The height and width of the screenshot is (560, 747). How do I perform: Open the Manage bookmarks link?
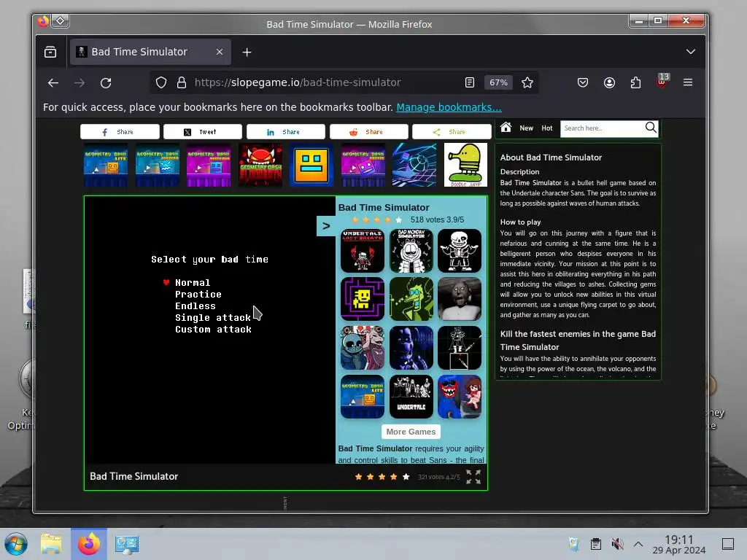[x=449, y=107]
